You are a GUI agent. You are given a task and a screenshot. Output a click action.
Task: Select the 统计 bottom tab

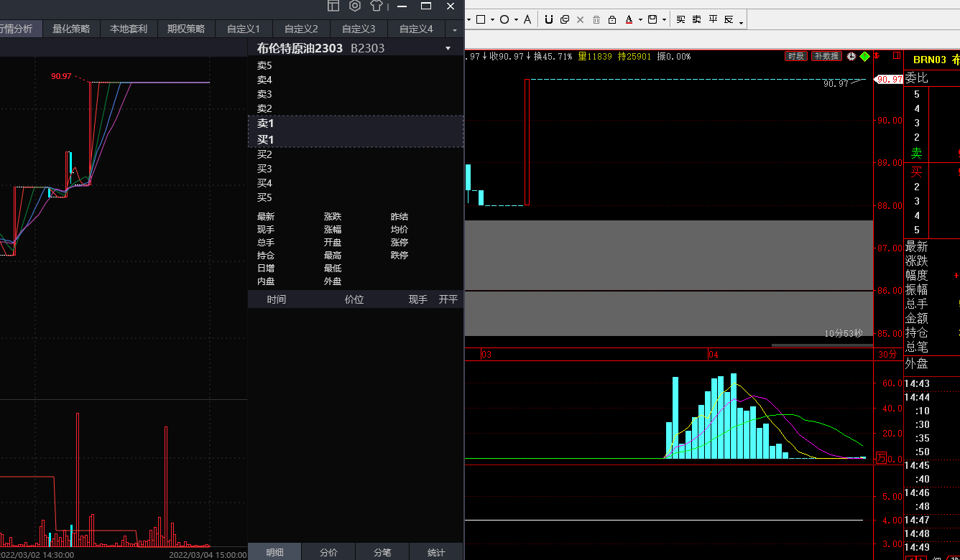436,552
